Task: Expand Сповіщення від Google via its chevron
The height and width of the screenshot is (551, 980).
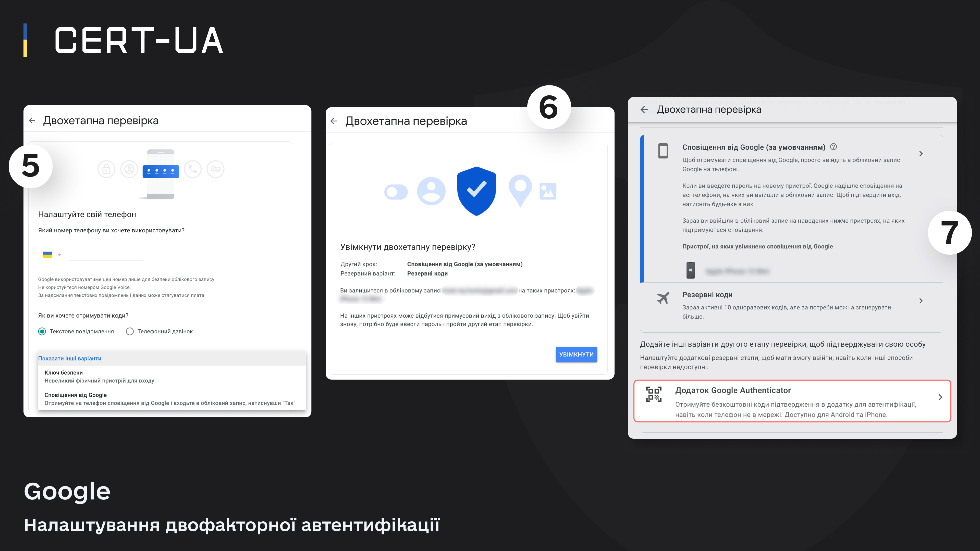Action: click(x=921, y=154)
